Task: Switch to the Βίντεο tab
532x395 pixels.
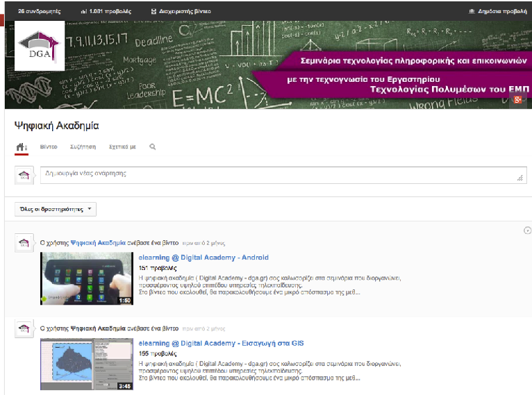Action: [49, 146]
